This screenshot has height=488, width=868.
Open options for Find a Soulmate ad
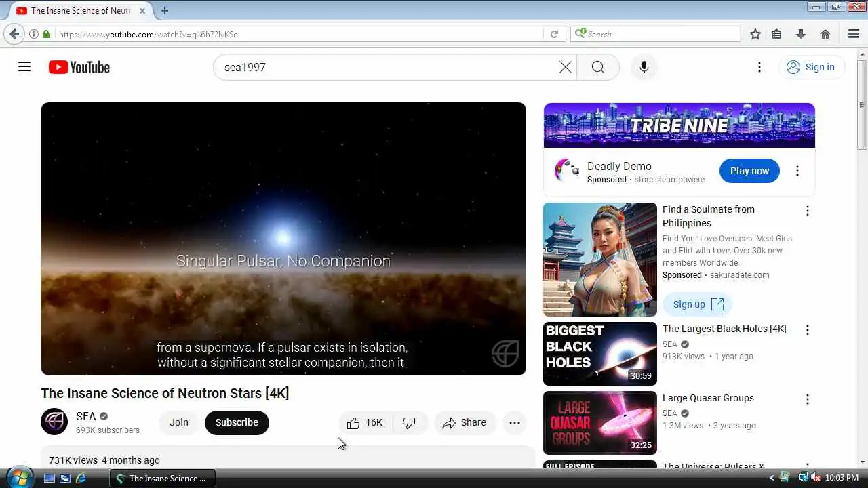coord(807,211)
